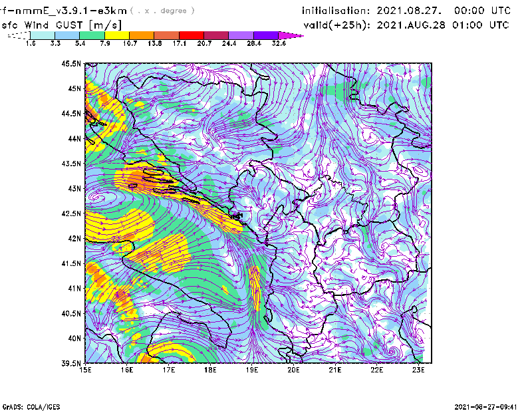Click the 17E longitude label

point(169,370)
